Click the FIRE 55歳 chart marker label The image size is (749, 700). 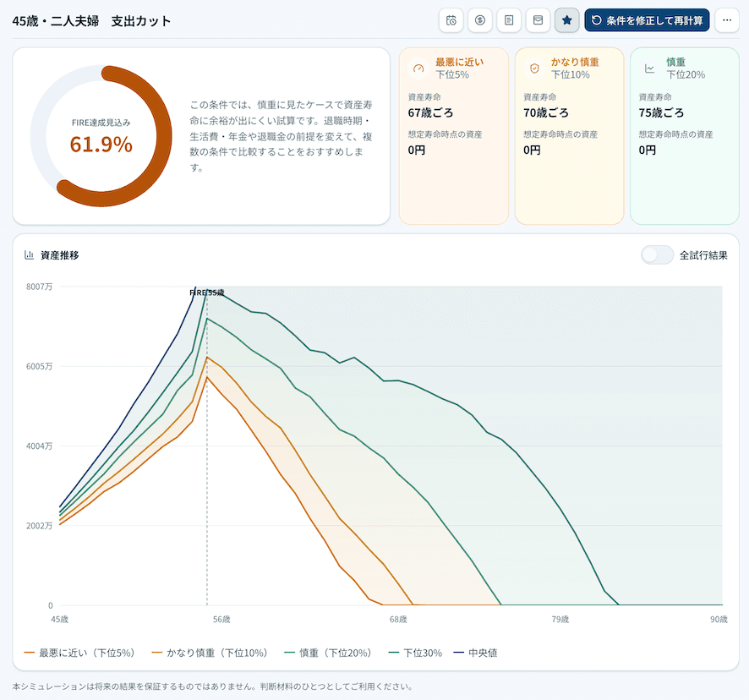pos(207,293)
